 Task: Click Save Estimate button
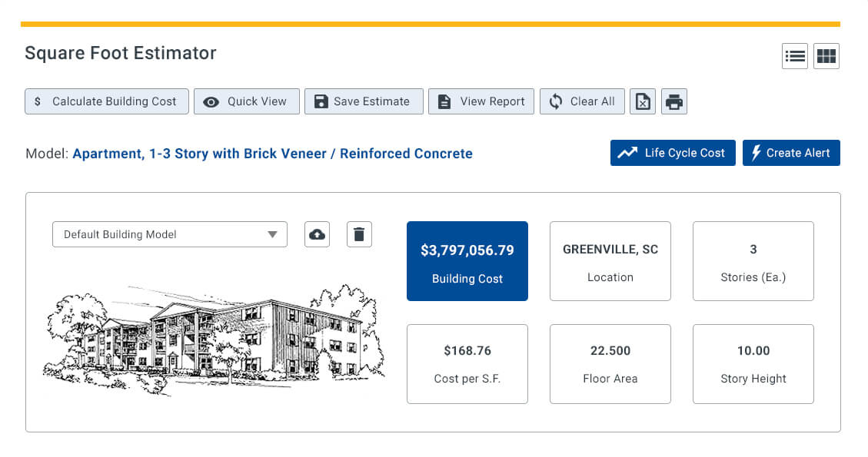(364, 101)
